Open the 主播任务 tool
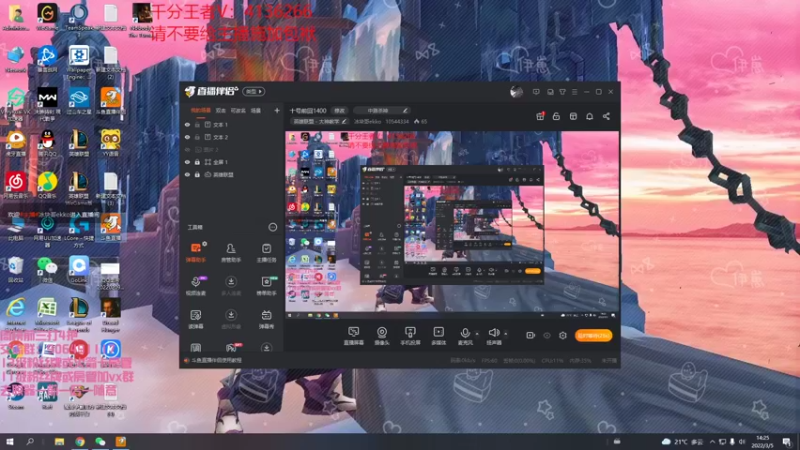 (266, 252)
